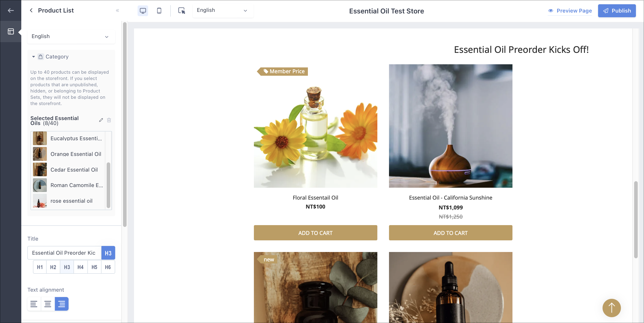Click the product list inner scrollbar
This screenshot has width=644, height=323.
(108, 185)
